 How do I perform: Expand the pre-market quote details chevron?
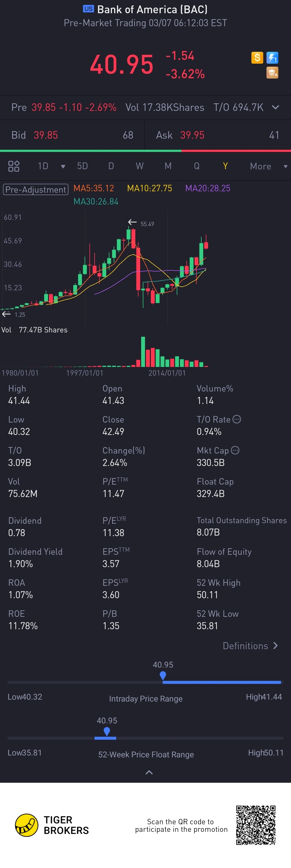pyautogui.click(x=276, y=107)
